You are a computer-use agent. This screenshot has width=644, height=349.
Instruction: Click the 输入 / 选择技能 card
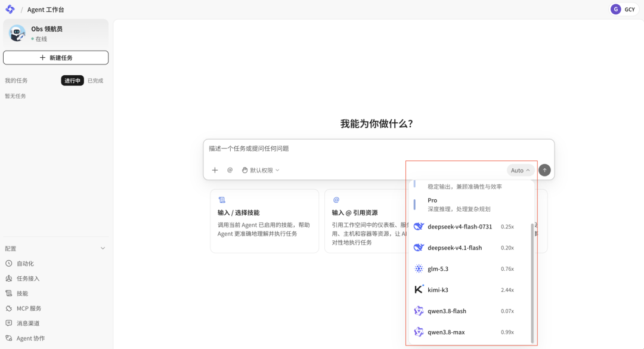click(x=265, y=221)
